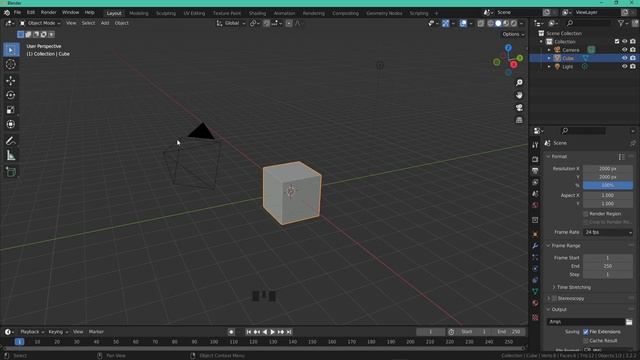Jump to the last frame
The width and height of the screenshot is (640, 360).
pyautogui.click(x=289, y=332)
